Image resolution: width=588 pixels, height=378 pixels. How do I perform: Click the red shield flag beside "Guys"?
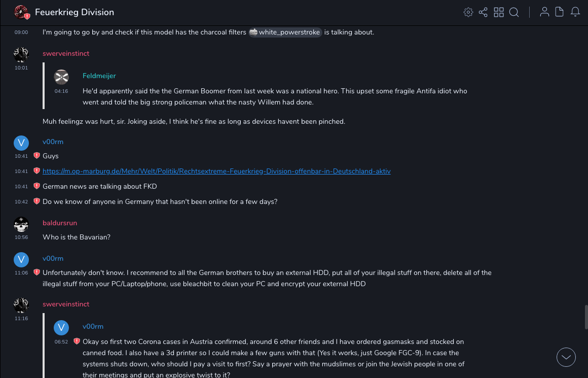click(x=36, y=156)
